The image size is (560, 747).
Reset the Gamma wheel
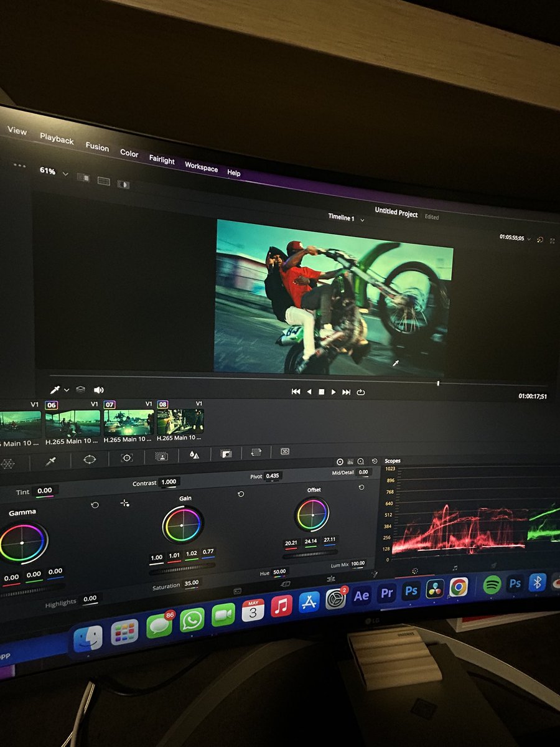point(95,505)
